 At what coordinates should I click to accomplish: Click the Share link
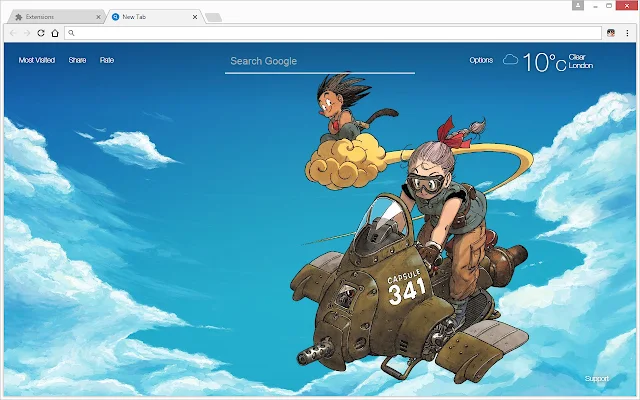pos(77,60)
